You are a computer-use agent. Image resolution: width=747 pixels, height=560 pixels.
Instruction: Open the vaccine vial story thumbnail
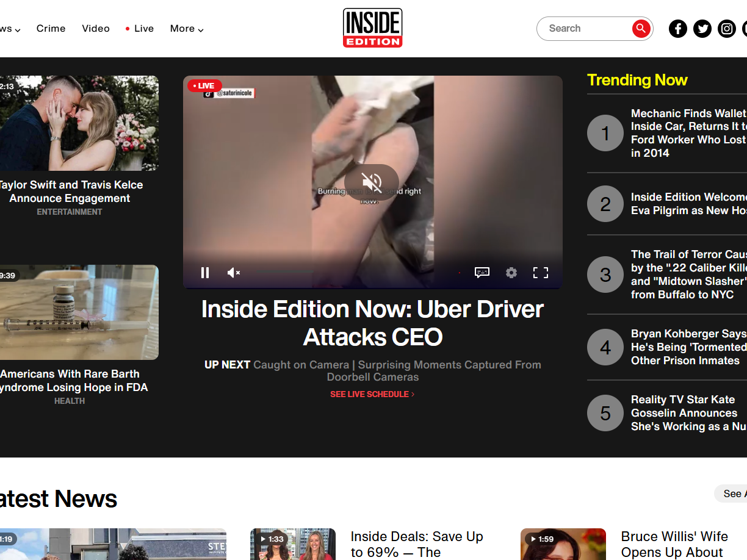(79, 312)
